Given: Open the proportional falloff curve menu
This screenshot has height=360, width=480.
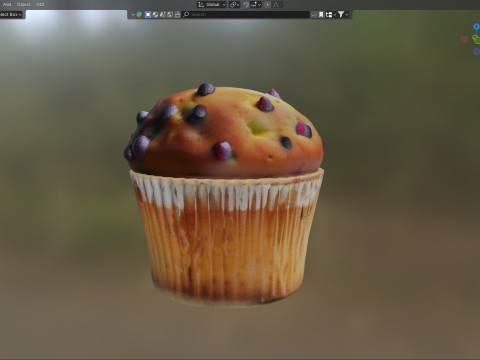Looking at the screenshot, I should click(x=276, y=5).
